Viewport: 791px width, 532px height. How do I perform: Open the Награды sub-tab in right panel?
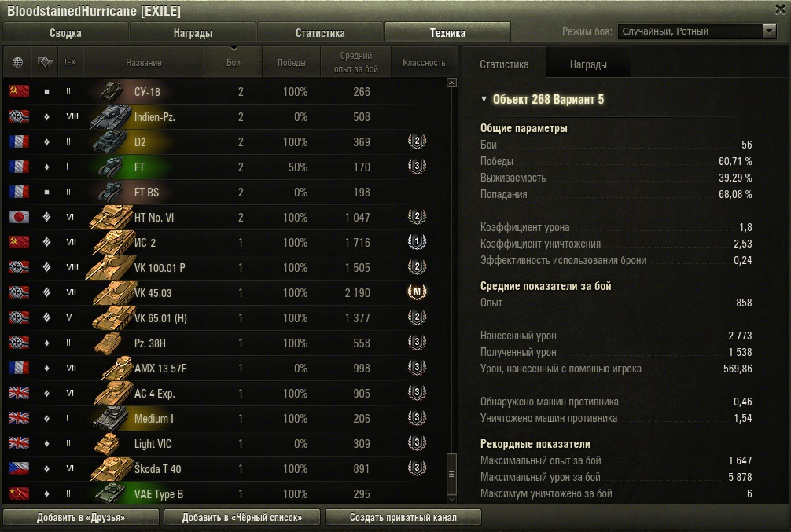588,64
